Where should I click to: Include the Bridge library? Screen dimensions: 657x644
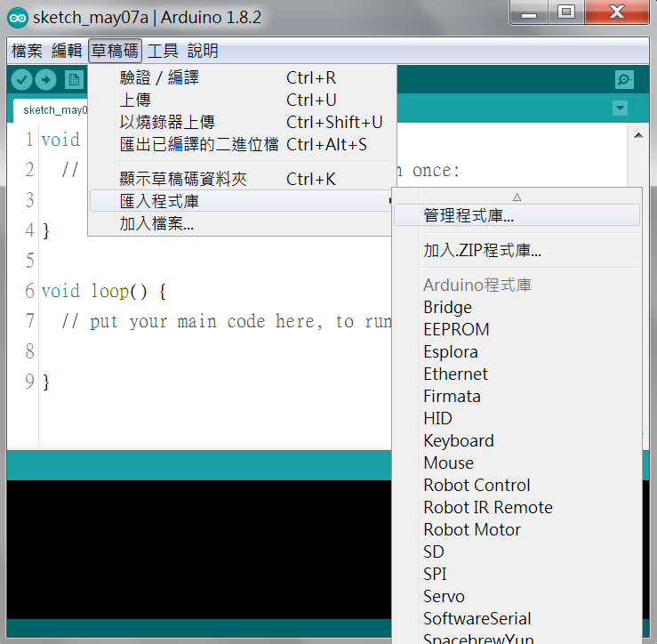click(517, 308)
